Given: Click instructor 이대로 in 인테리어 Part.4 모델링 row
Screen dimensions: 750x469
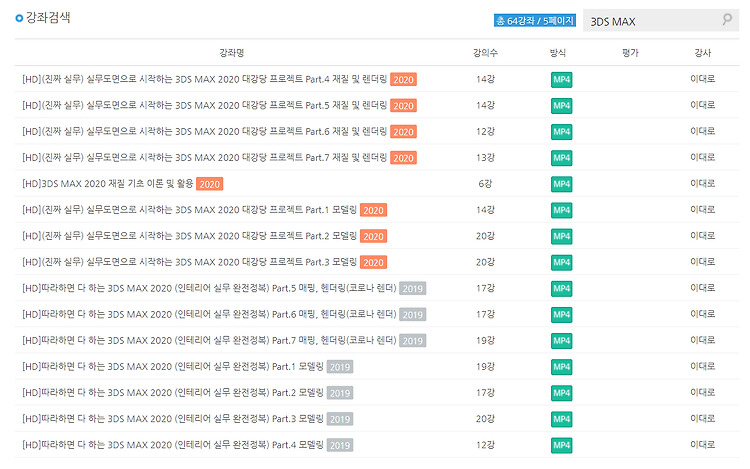Looking at the screenshot, I should tap(703, 445).
